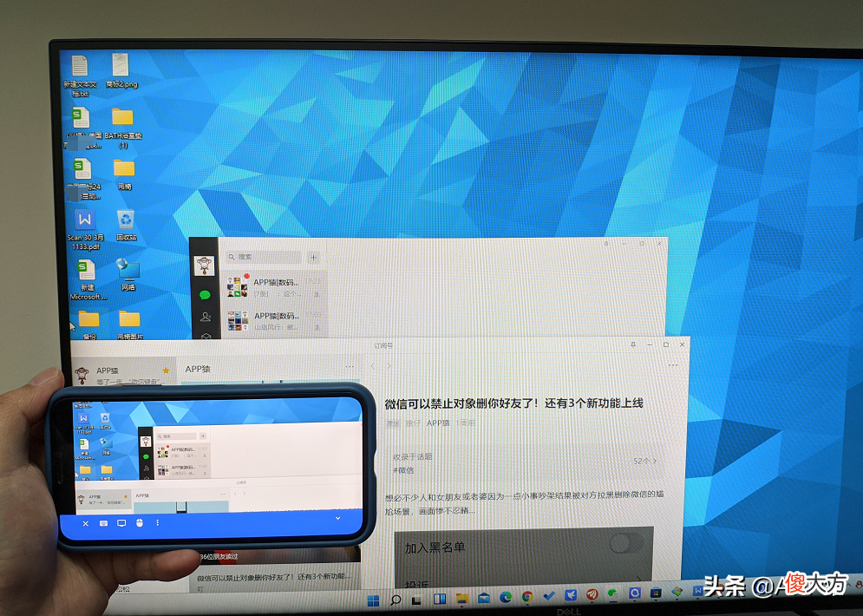Open green Chats icon in WeChat on monitor
Screen dimensions: 863x616
coord(205,295)
